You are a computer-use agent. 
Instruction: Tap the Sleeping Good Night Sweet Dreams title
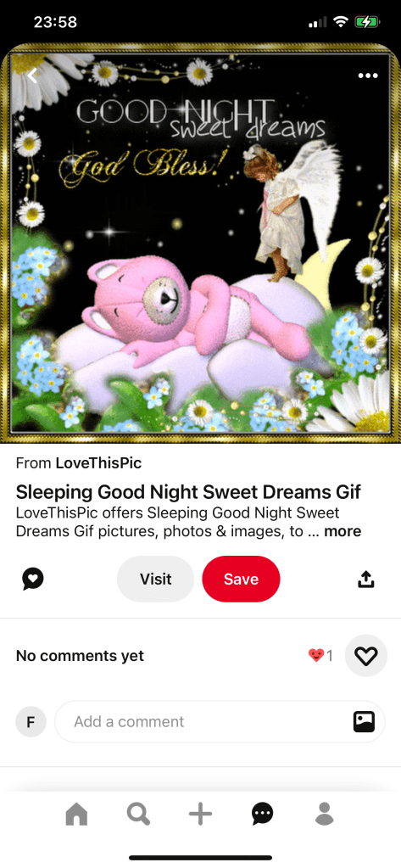[x=188, y=491]
